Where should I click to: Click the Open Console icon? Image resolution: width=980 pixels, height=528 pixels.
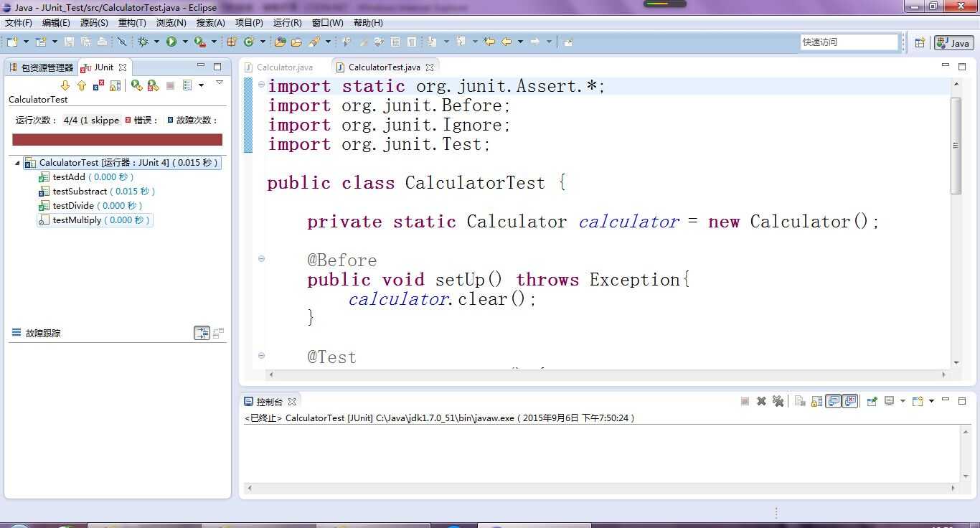point(918,401)
